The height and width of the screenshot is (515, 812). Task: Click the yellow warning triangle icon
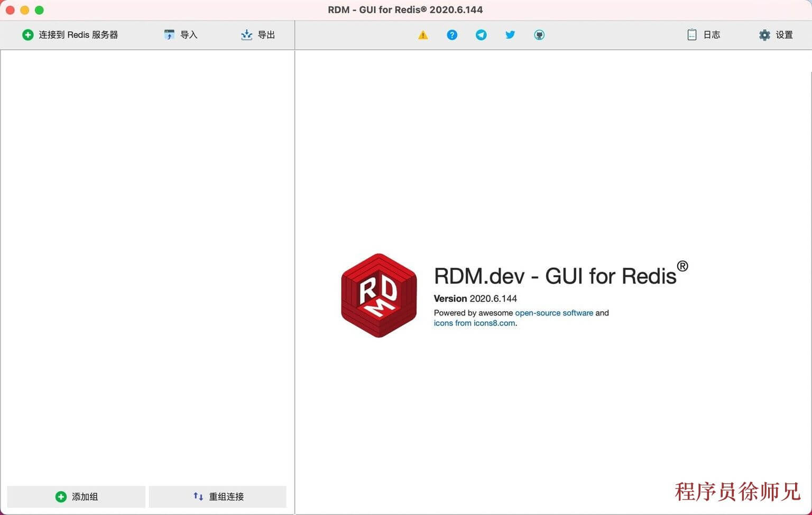tap(423, 35)
